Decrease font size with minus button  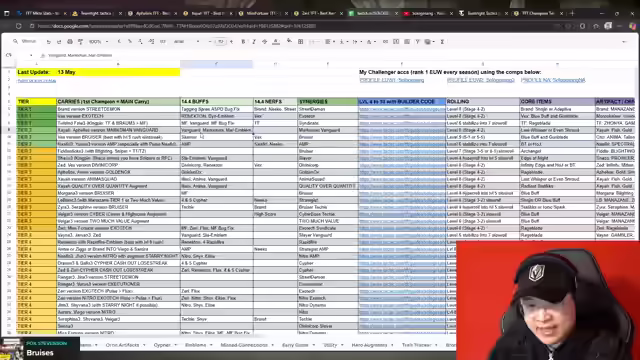210,42
